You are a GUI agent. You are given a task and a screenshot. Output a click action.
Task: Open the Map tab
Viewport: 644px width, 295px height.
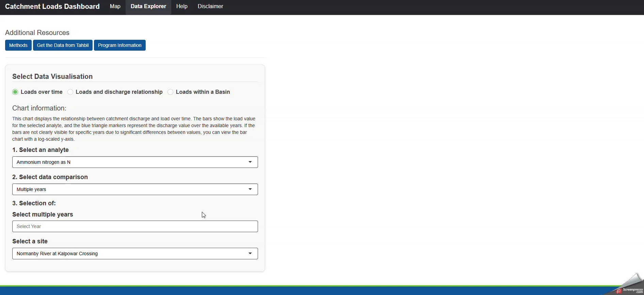(x=115, y=6)
